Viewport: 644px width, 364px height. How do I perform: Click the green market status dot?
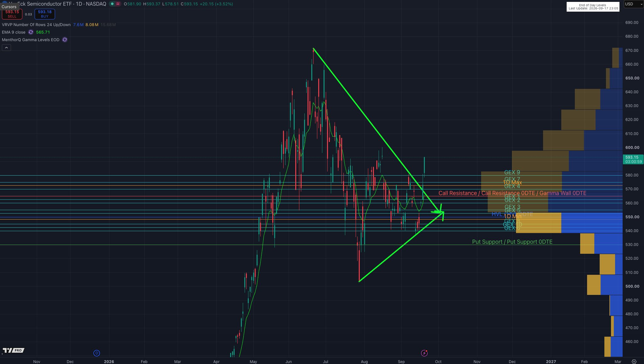click(112, 4)
